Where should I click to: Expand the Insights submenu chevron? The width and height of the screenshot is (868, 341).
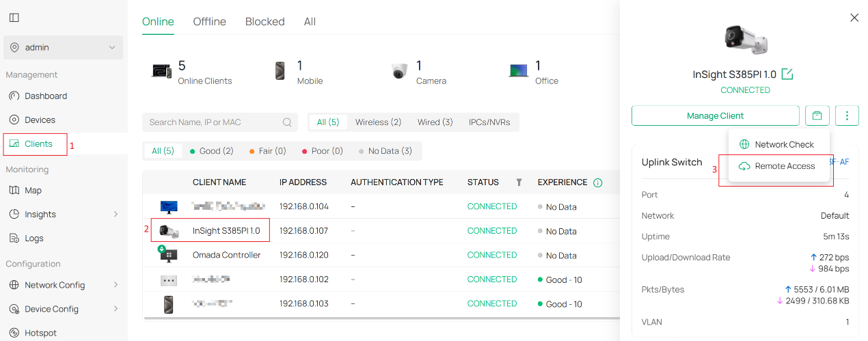116,215
